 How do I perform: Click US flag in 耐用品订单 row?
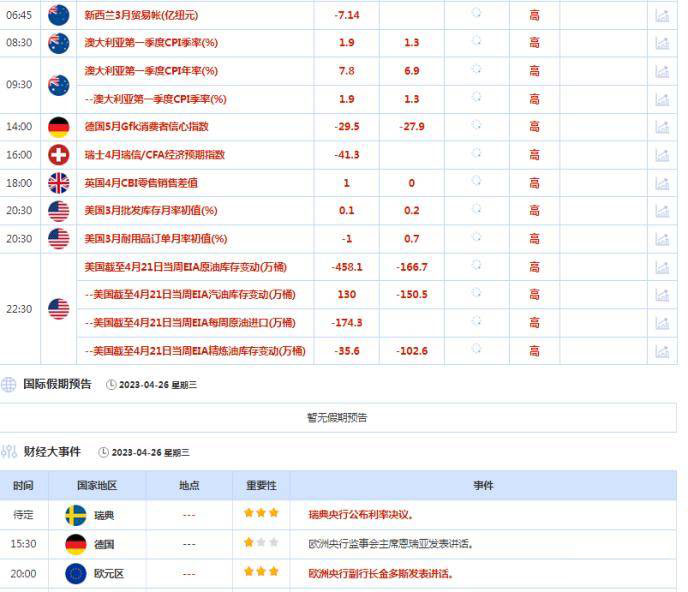[x=58, y=239]
